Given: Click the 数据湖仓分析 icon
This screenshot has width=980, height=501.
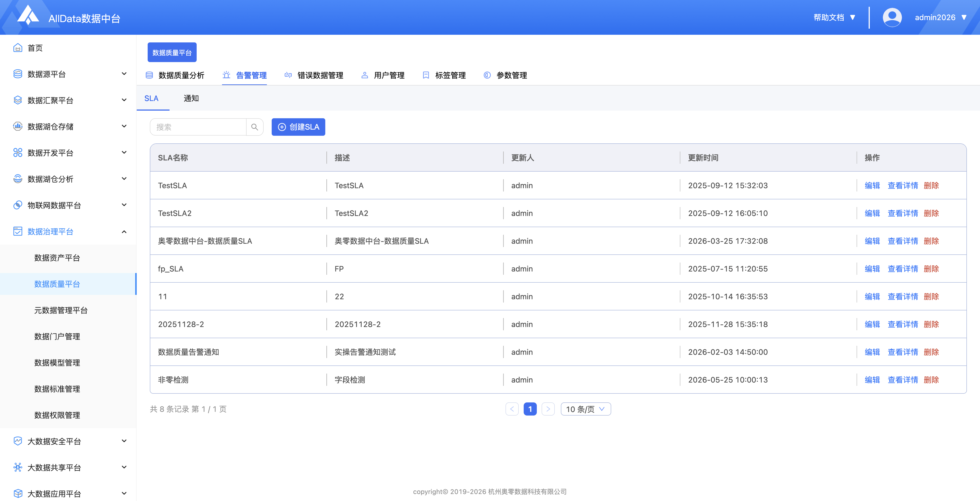Looking at the screenshot, I should click(17, 179).
